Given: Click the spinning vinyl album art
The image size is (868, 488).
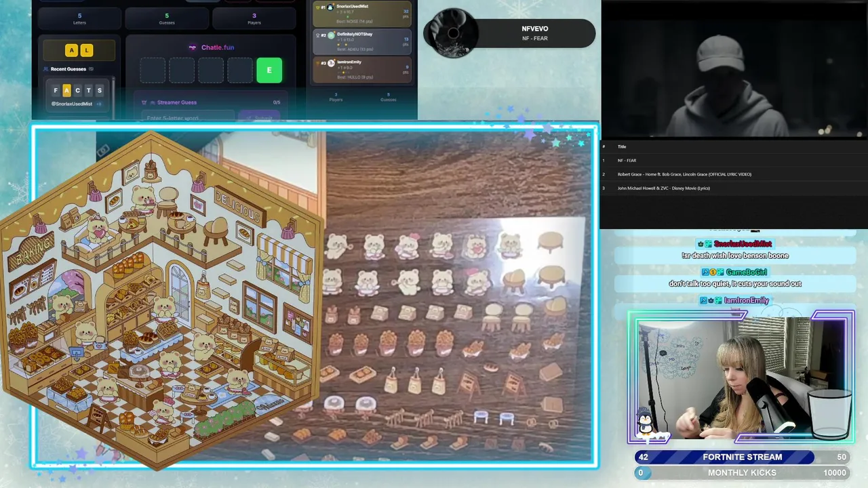Looking at the screenshot, I should [453, 33].
